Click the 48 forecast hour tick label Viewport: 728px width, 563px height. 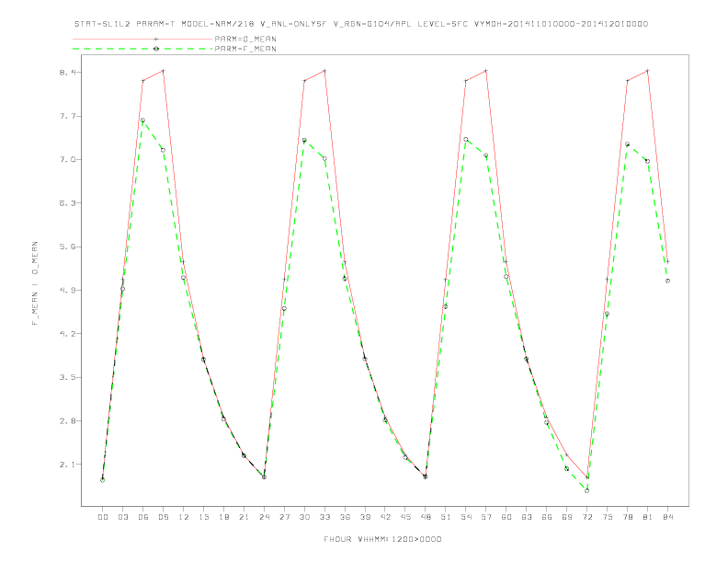(x=426, y=517)
